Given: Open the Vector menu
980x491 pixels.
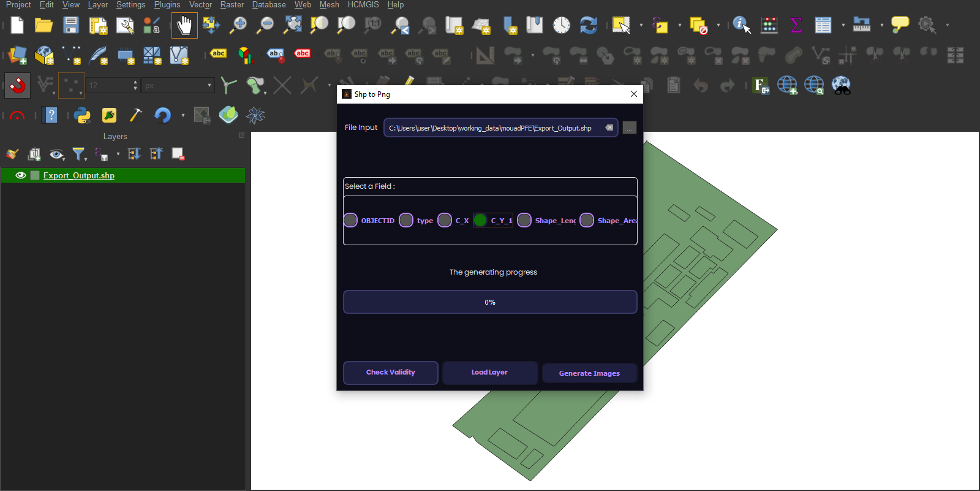Looking at the screenshot, I should pyautogui.click(x=200, y=5).
